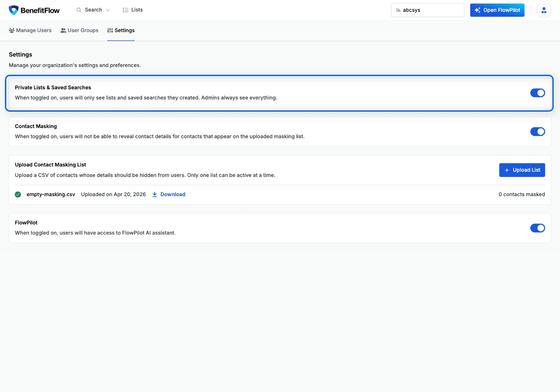Click the Search magnifier icon
Image resolution: width=560 pixels, height=392 pixels.
point(79,10)
